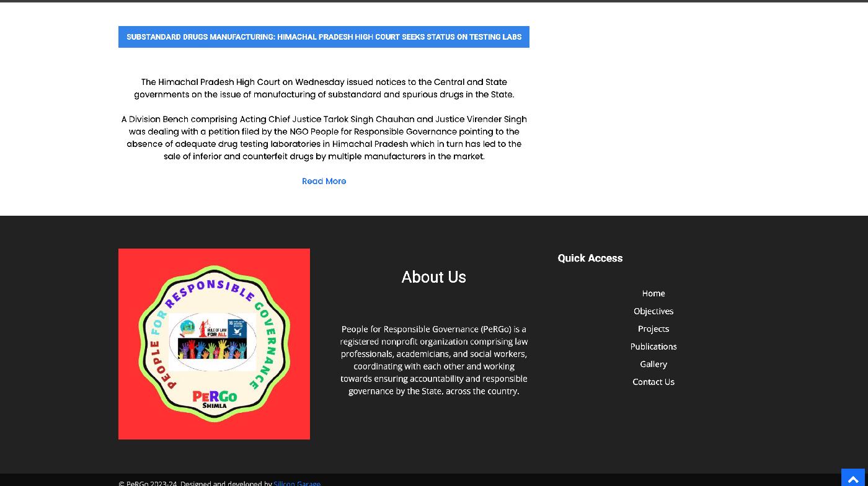Go to Home in Quick Access
This screenshot has width=868, height=486.
pos(653,293)
